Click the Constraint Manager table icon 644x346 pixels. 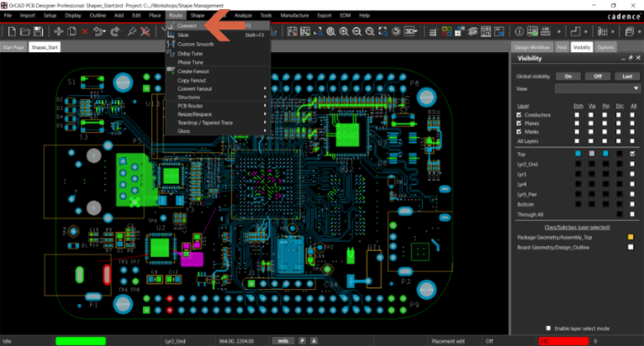point(485,31)
